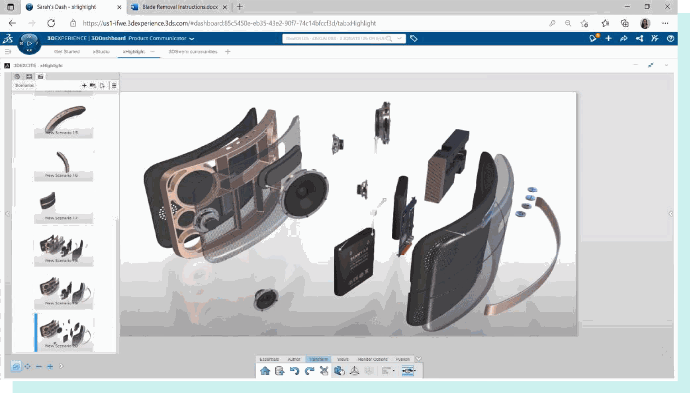The image size is (690, 394).
Task: Click the fit-all crosshair icon at bottom left
Action: click(x=28, y=366)
